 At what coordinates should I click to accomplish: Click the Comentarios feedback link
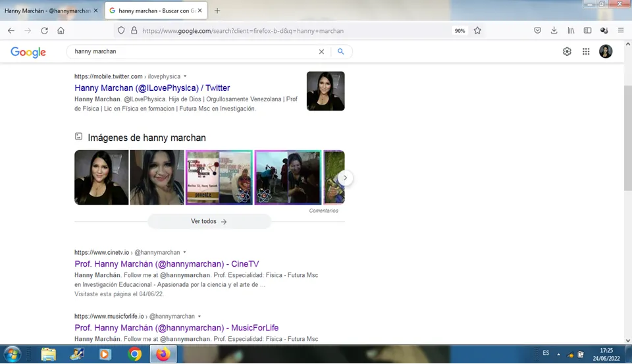coord(324,211)
